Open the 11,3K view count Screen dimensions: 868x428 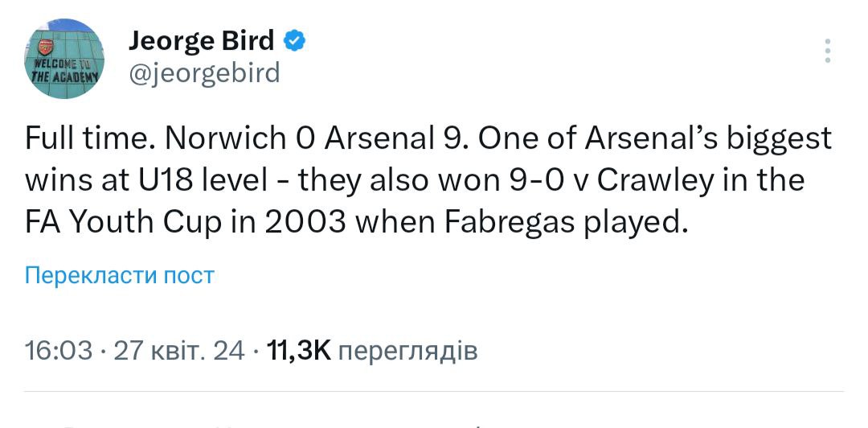pyautogui.click(x=297, y=351)
